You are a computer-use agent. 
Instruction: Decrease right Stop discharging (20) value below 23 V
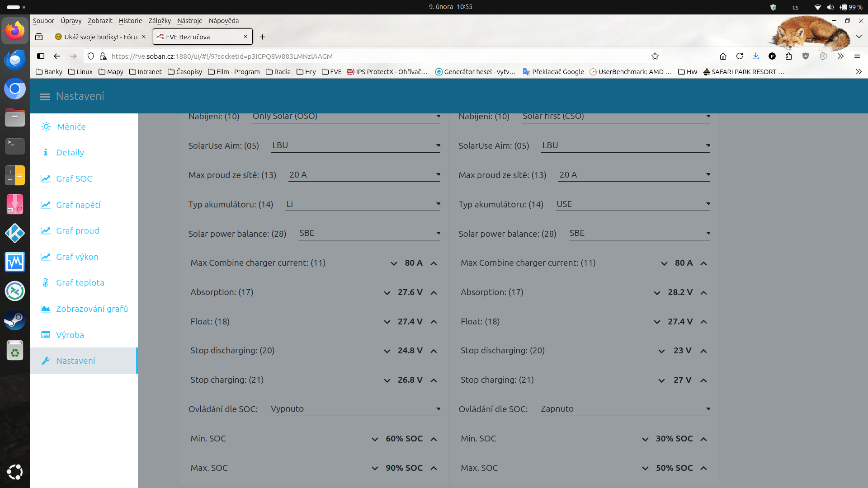coord(661,351)
